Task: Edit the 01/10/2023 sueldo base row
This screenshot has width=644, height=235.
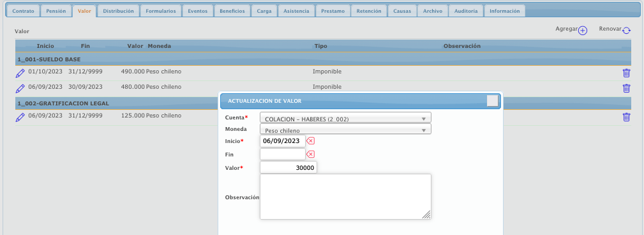Action: (20, 73)
